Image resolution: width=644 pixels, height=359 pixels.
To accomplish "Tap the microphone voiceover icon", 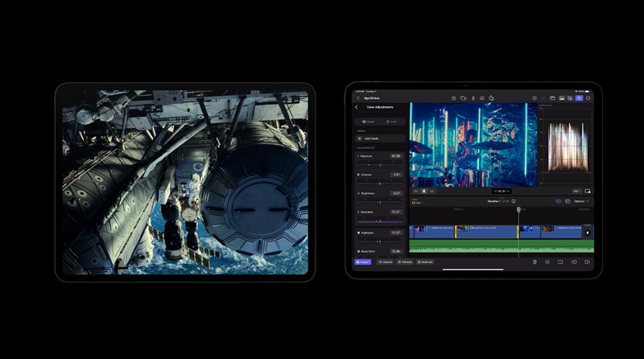I will [473, 98].
